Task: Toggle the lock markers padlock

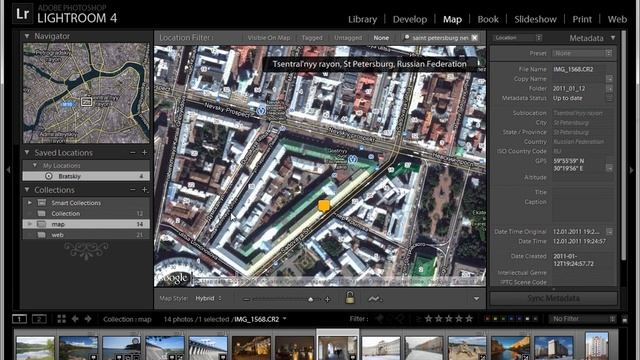Action: click(x=350, y=298)
